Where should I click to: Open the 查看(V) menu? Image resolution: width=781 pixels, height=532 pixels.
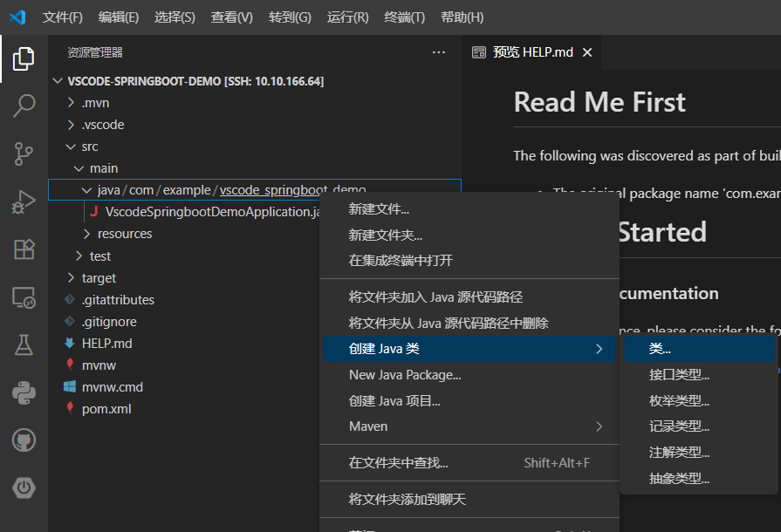tap(231, 17)
